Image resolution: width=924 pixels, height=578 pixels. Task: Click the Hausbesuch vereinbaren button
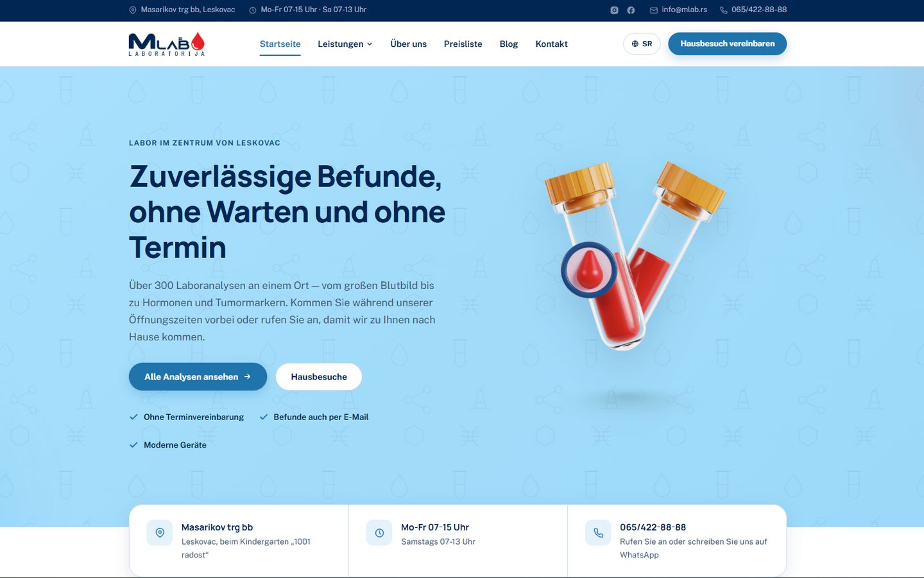[x=728, y=44]
